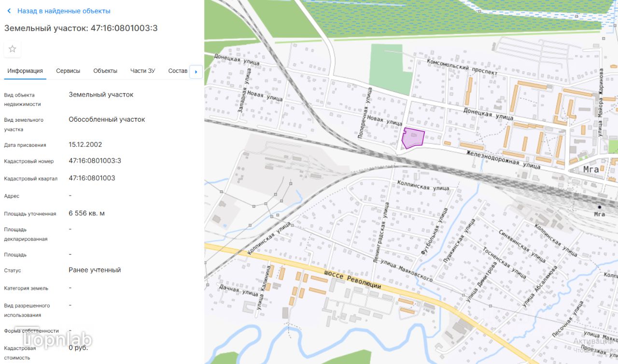Viewport: 618px width, 364px height.
Task: Click 'улица Абсалямова' label on map
Action: [540, 286]
